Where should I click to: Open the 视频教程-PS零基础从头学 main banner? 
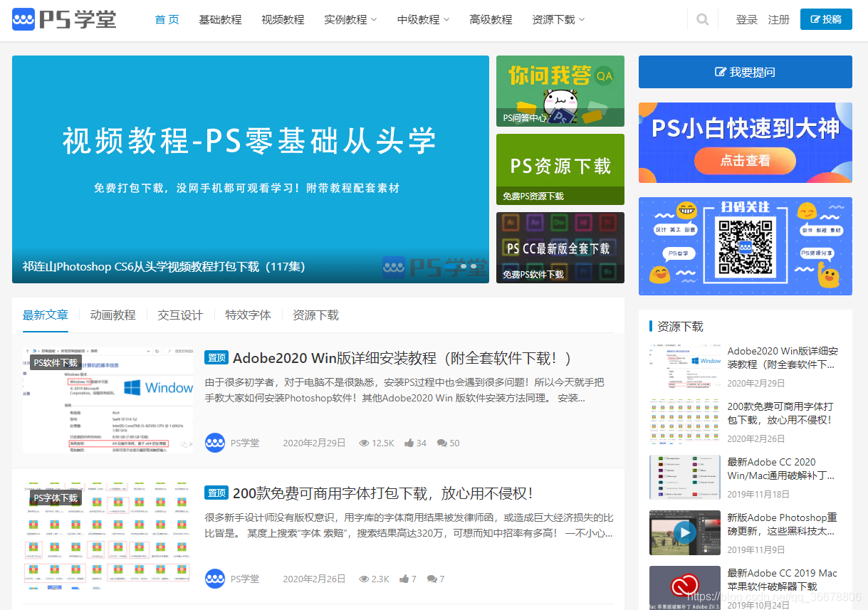pos(251,169)
